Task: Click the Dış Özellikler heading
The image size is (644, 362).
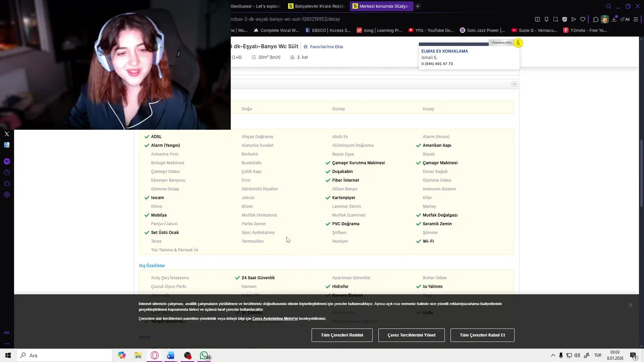Action: click(152, 265)
